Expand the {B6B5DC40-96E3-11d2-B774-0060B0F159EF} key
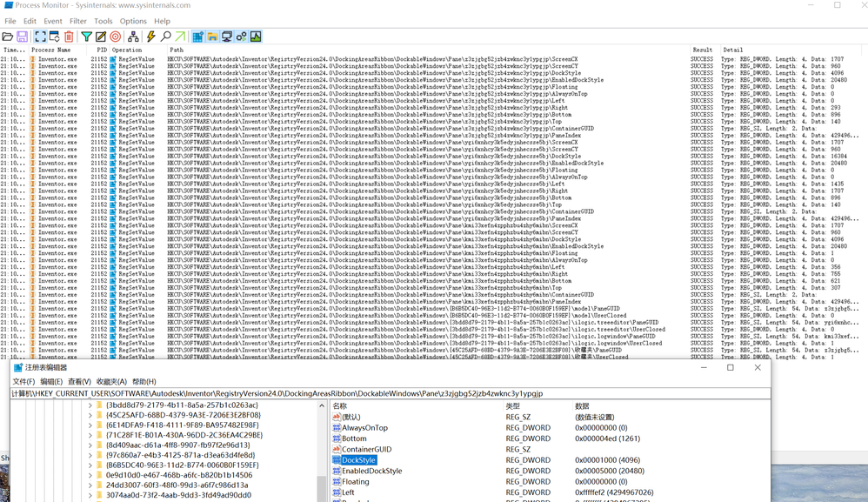The width and height of the screenshot is (868, 502). (90, 465)
